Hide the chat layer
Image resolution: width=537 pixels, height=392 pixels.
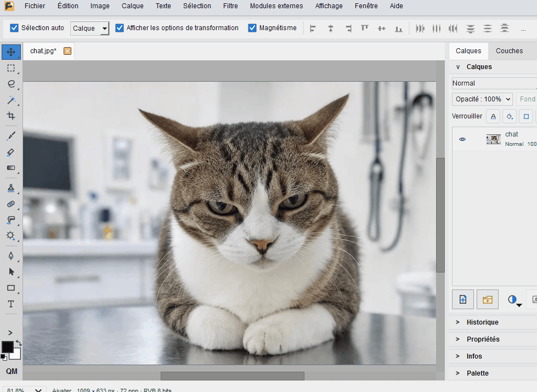462,139
